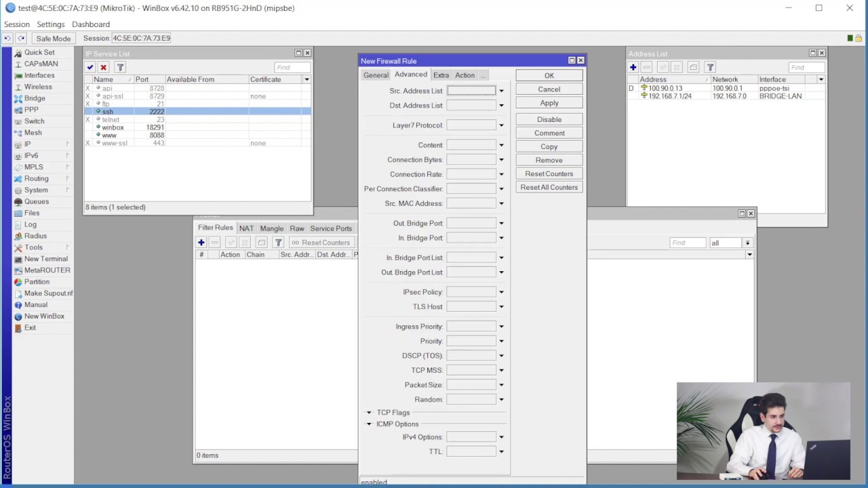Open Queues in the sidebar
Viewport: 868px width, 488px height.
pyautogui.click(x=37, y=201)
